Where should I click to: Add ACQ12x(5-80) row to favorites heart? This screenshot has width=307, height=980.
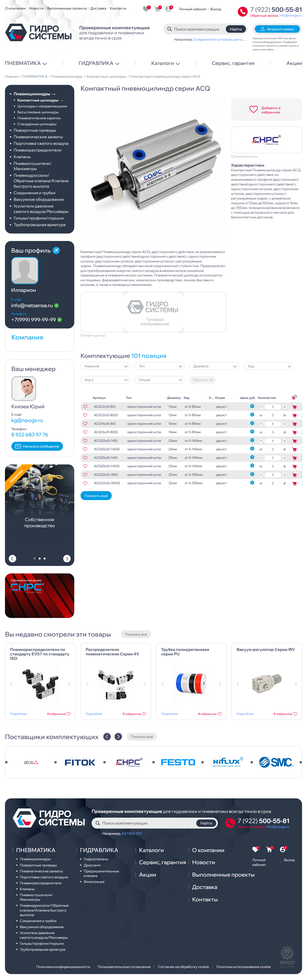coord(85,407)
